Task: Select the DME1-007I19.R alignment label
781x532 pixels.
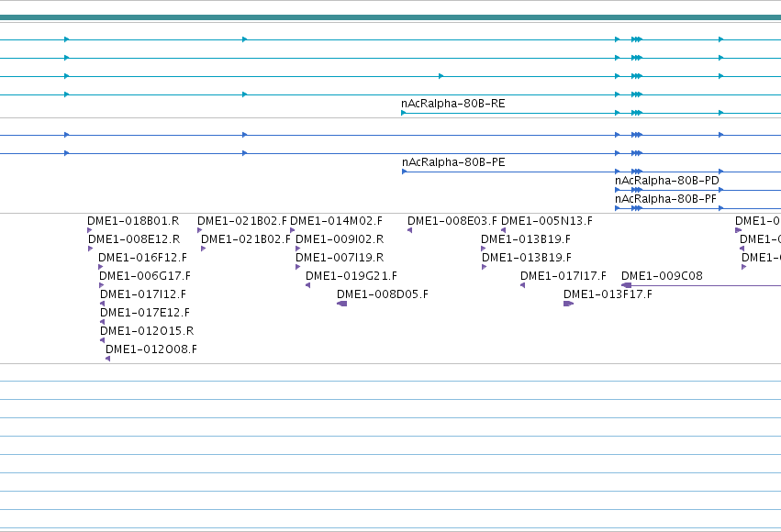Action: 340,258
